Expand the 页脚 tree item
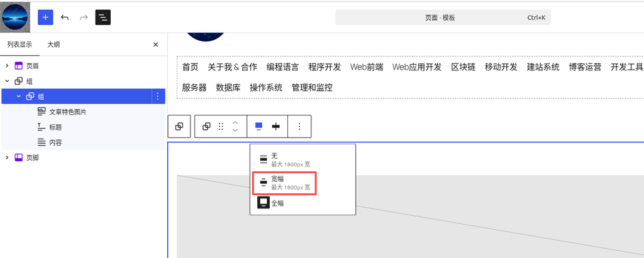Screen dimensions: 644x258 pos(7,158)
